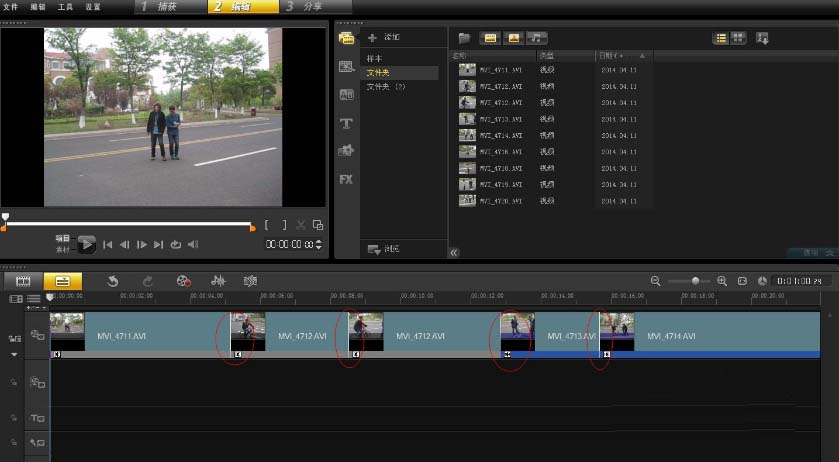Click the import media files folder icon
Image resolution: width=839 pixels, height=462 pixels.
point(464,38)
